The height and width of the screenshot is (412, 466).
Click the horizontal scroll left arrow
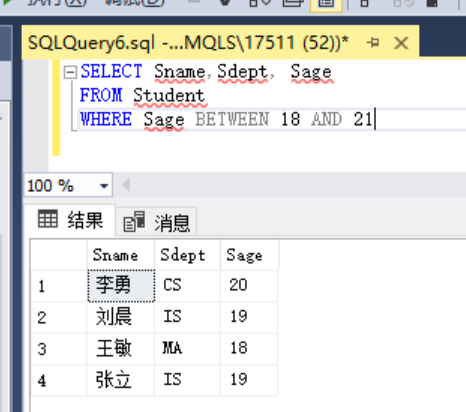pyautogui.click(x=126, y=185)
